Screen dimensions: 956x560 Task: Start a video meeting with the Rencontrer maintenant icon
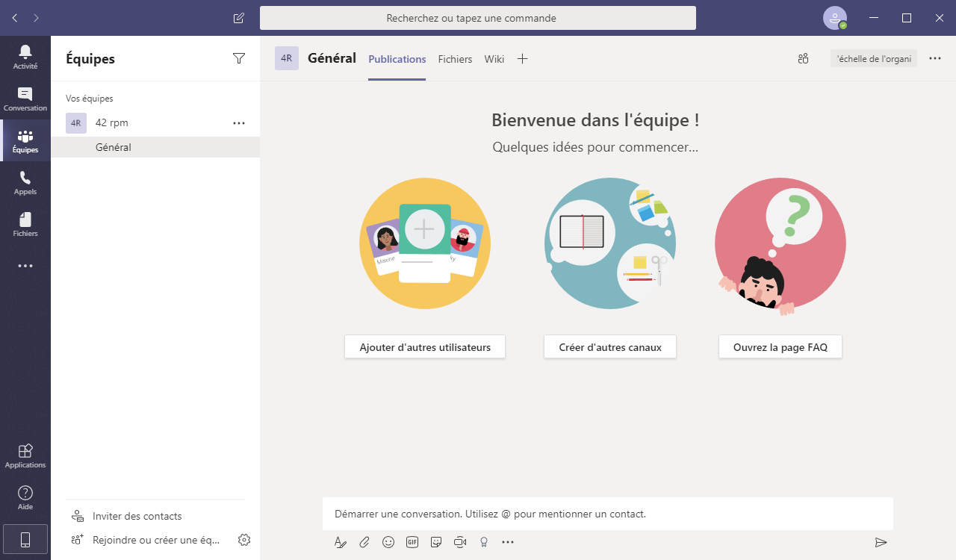pyautogui.click(x=460, y=542)
